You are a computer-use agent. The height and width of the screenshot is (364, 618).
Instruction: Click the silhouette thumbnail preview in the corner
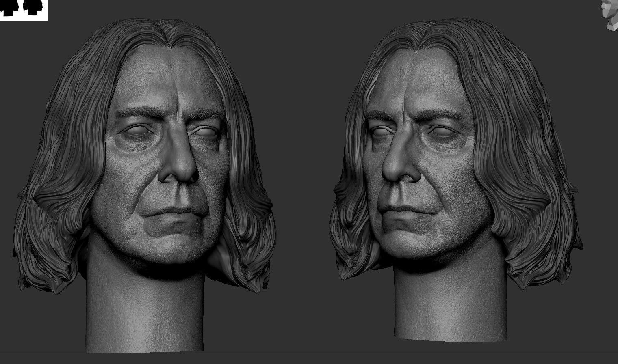(24, 10)
